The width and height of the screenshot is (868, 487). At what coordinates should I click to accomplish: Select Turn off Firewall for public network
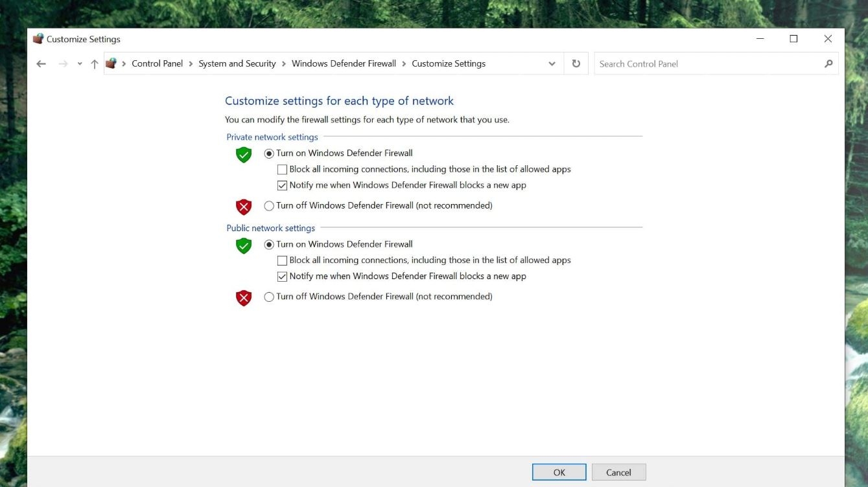click(x=269, y=297)
